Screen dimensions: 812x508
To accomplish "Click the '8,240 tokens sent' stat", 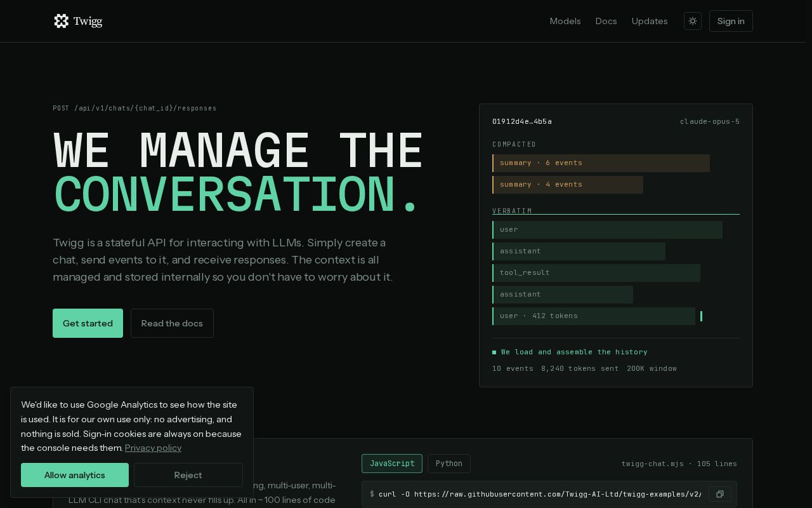I will coord(580,368).
